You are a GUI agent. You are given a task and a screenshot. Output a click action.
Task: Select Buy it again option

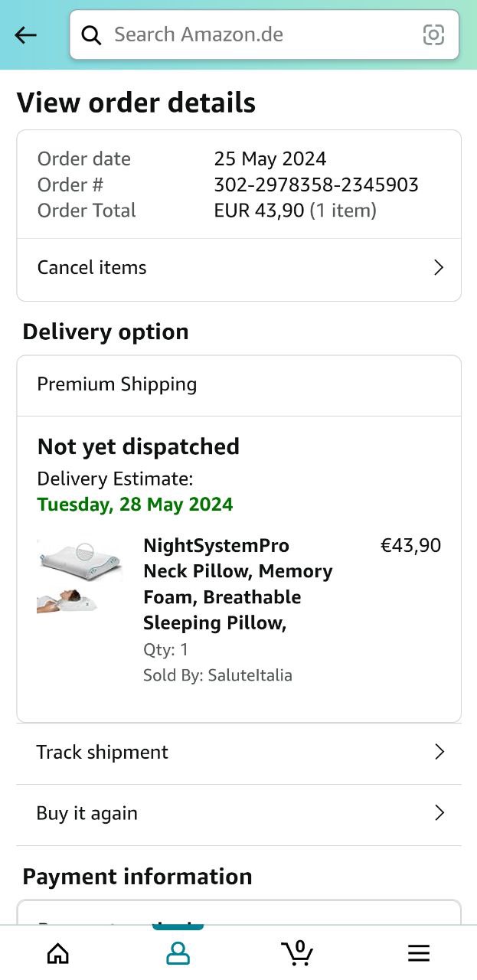[87, 813]
